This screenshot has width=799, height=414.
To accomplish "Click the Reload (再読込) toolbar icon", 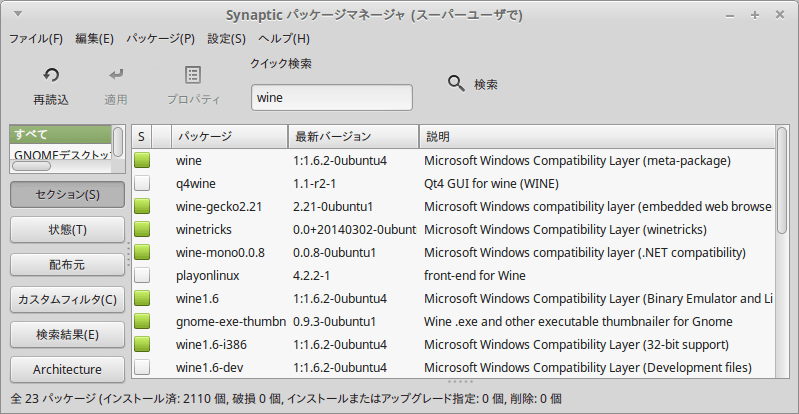I will (51, 75).
